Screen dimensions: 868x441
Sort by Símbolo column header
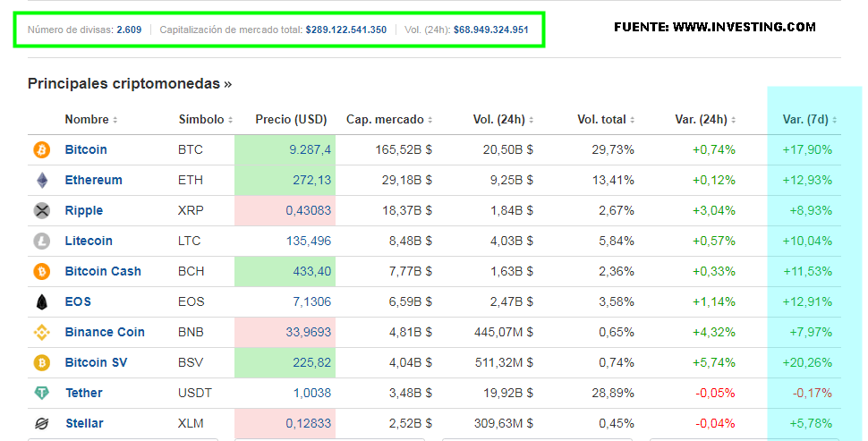point(205,120)
